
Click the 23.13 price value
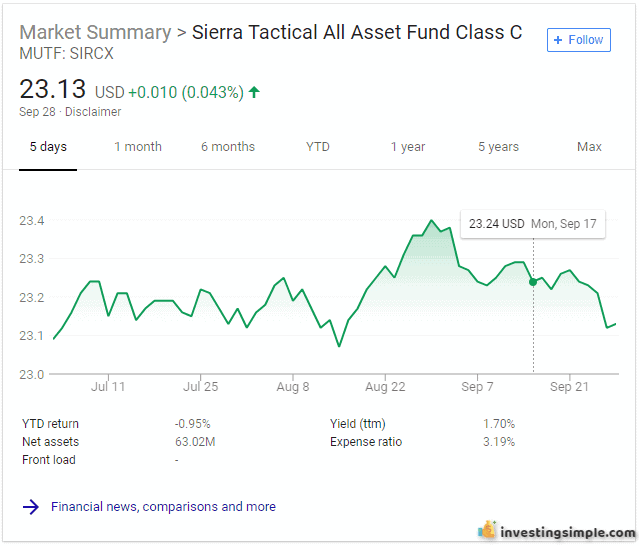click(x=53, y=89)
